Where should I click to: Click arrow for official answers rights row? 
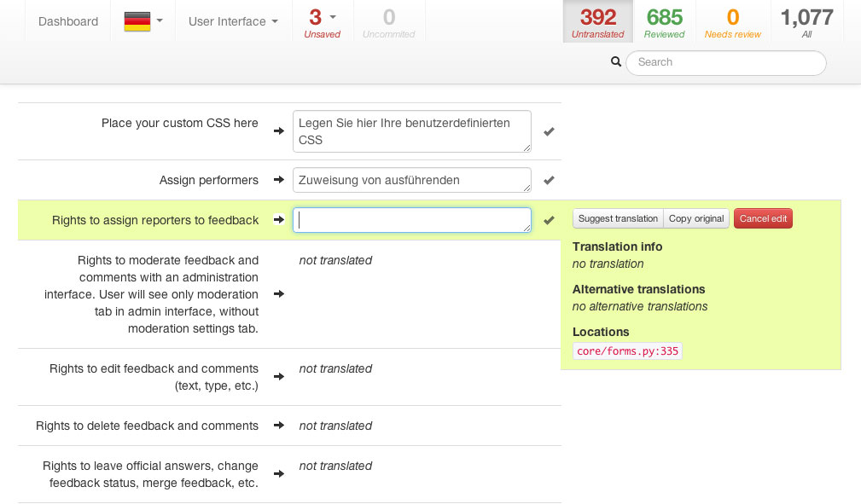coord(279,474)
